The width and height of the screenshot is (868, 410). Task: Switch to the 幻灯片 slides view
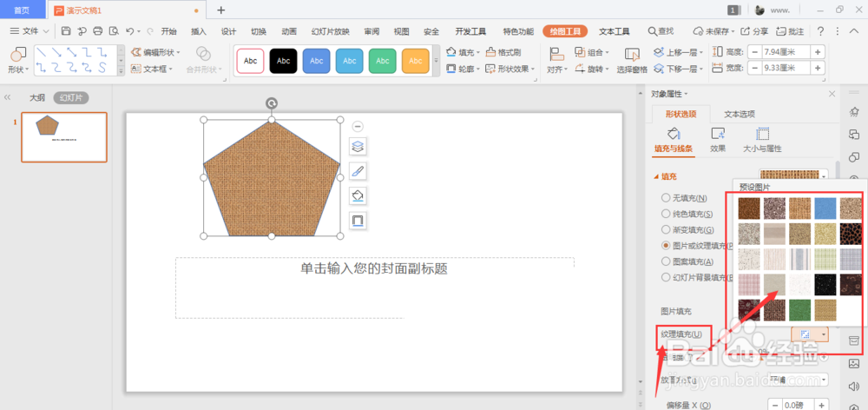click(71, 97)
